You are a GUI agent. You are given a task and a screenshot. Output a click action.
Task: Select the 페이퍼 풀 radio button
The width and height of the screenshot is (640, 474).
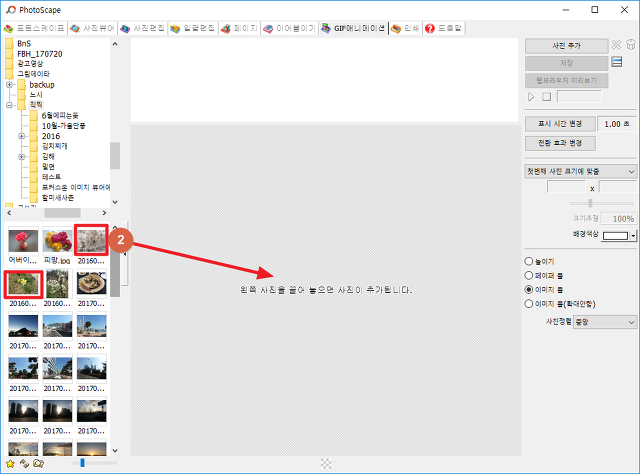[529, 275]
